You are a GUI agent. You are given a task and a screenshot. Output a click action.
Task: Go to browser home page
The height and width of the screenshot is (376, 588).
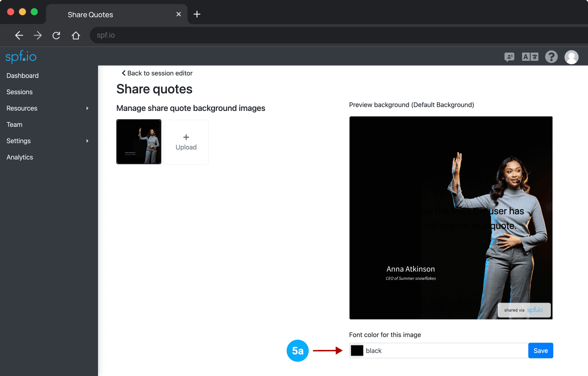76,35
